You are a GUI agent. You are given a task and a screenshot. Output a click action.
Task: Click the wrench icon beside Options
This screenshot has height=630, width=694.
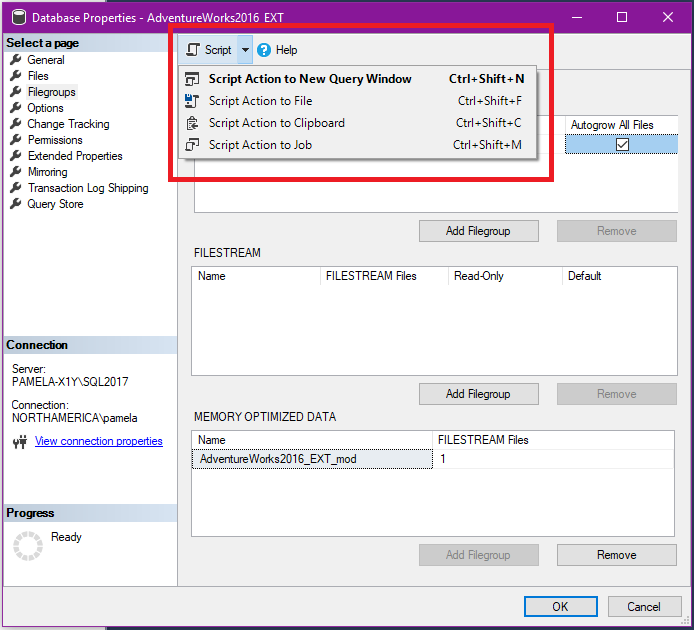click(16, 108)
